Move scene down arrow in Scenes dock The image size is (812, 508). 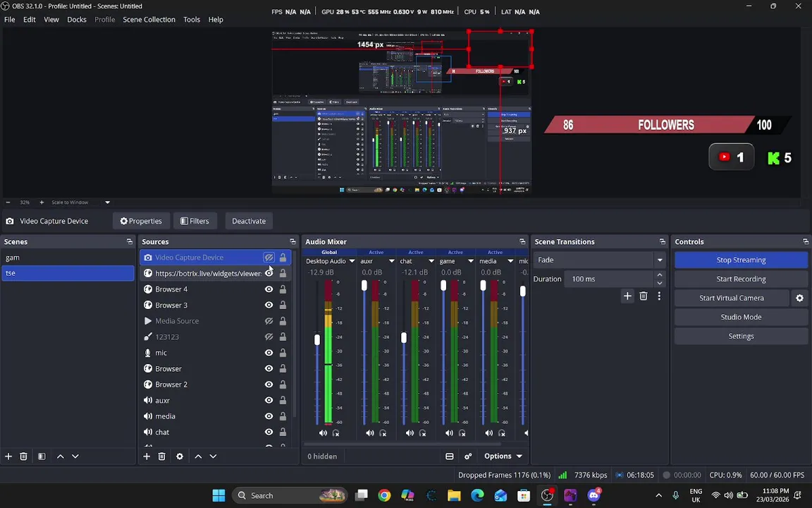(75, 456)
